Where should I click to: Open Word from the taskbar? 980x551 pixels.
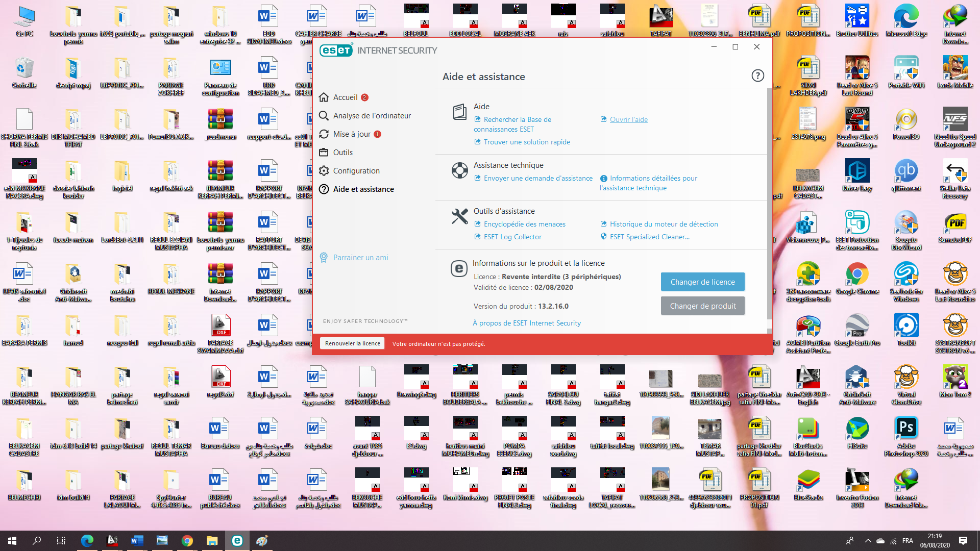[137, 541]
